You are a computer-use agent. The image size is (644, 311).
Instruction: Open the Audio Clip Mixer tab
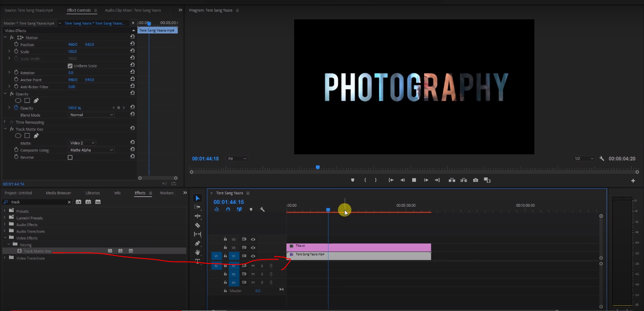(133, 10)
